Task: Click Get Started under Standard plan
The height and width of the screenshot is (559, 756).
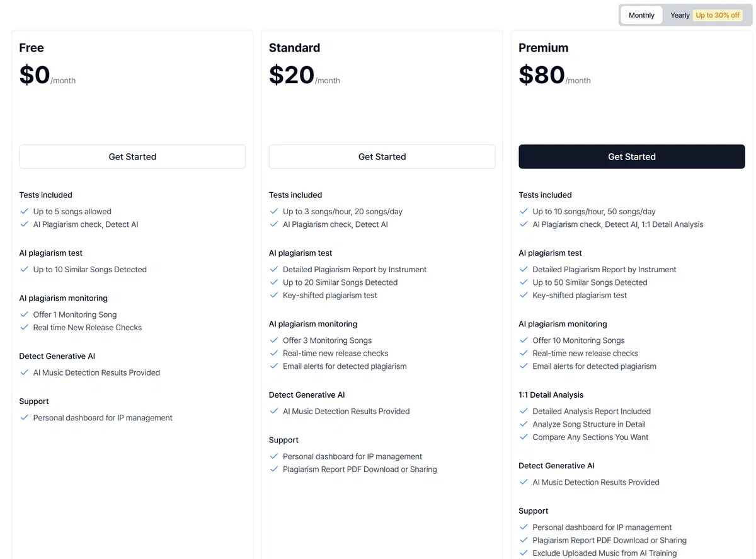Action: [382, 156]
